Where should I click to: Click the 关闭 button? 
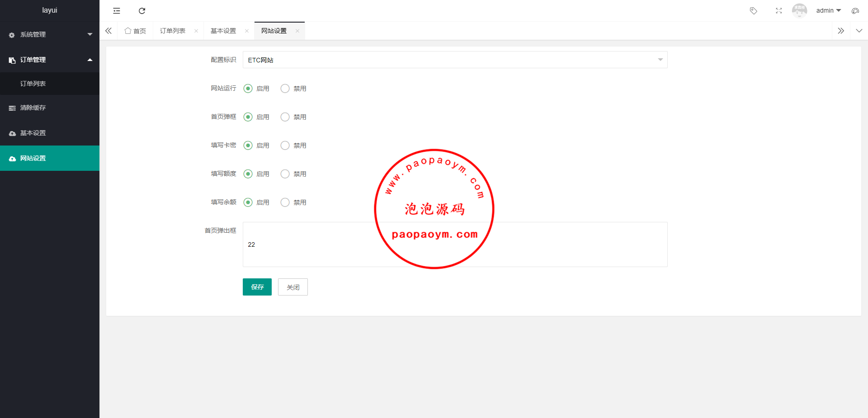tap(292, 287)
